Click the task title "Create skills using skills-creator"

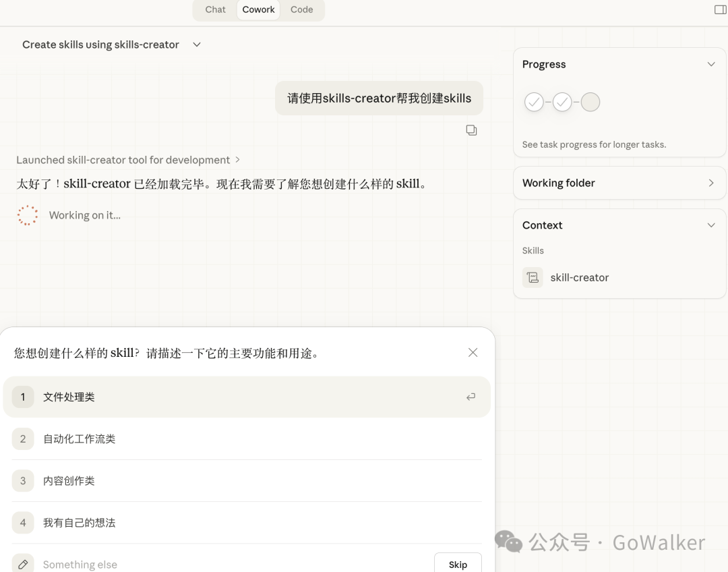point(100,45)
